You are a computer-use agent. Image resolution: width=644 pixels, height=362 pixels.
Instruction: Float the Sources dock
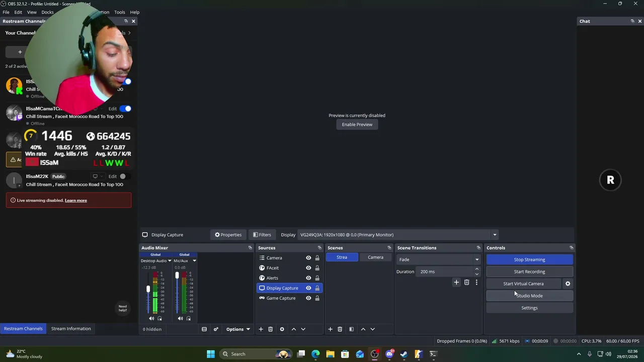pos(319,248)
